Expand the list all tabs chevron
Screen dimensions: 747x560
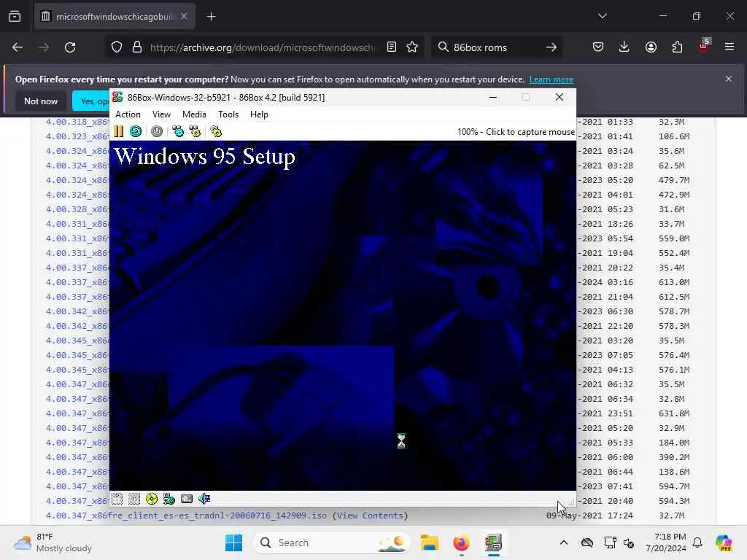coord(602,16)
